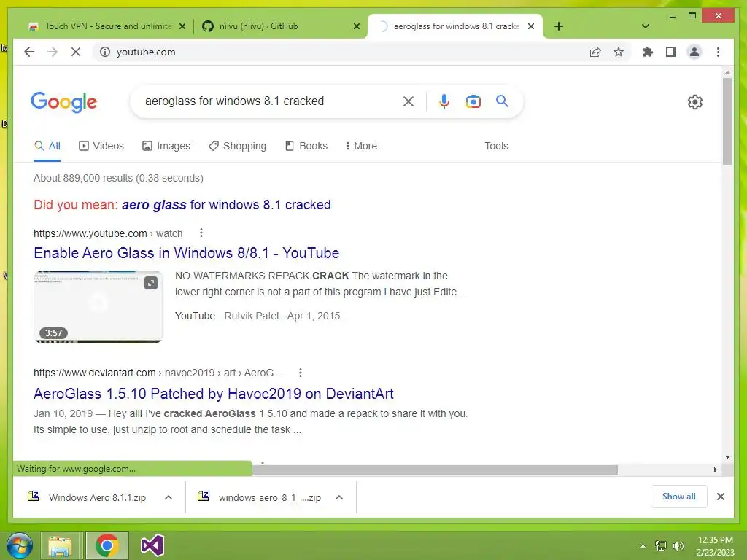This screenshot has width=747, height=560.
Task: Open the More search filters menu
Action: pyautogui.click(x=361, y=146)
